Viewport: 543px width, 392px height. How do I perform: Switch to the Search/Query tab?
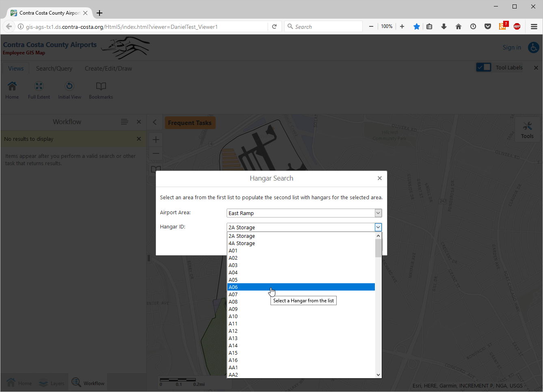54,69
